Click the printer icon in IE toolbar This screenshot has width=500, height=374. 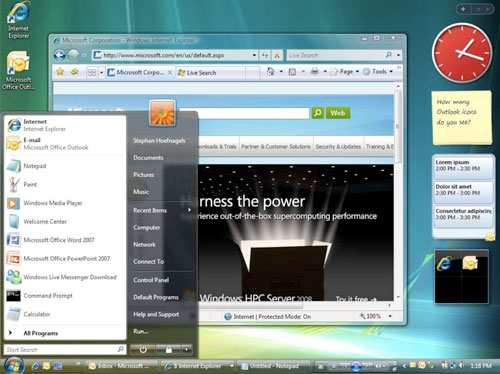click(314, 71)
